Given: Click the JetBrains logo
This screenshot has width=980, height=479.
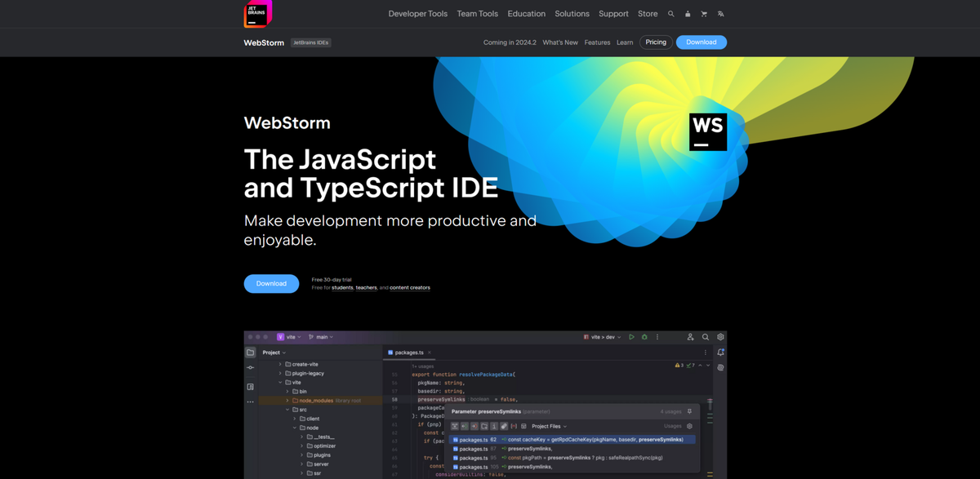Looking at the screenshot, I should [x=257, y=14].
